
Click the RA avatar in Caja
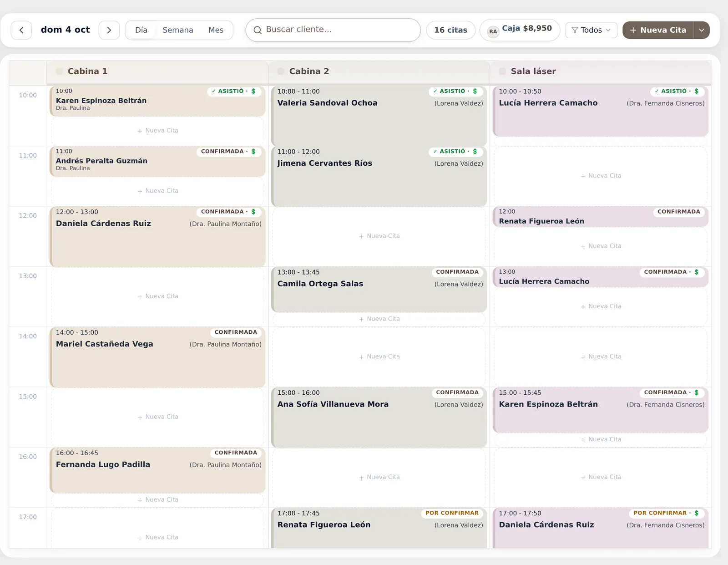click(x=493, y=31)
